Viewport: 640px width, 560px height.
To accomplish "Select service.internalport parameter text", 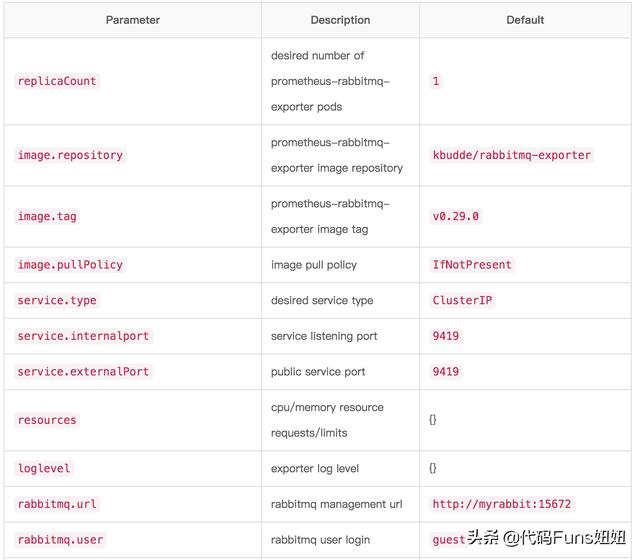I will (x=83, y=336).
